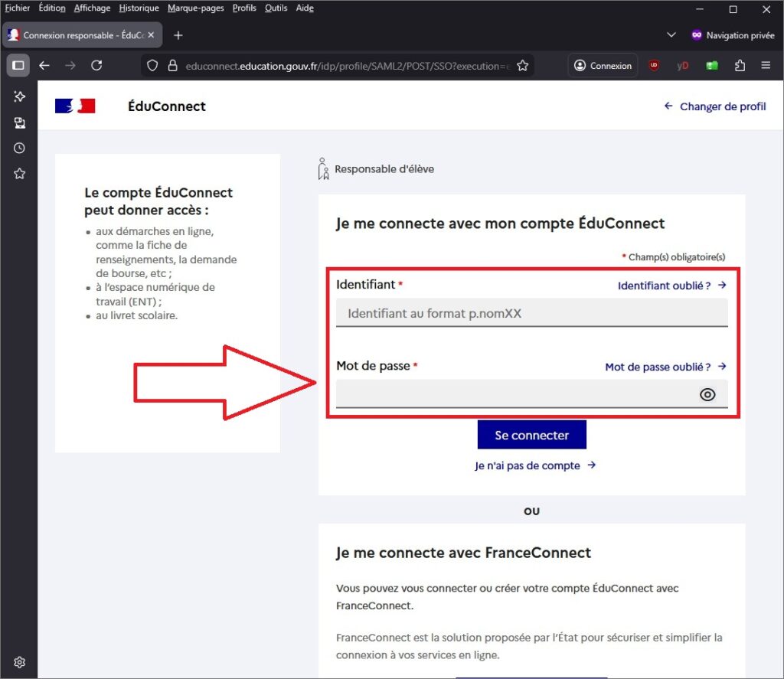784x679 pixels.
Task: Click Changer de profil link
Action: pyautogui.click(x=715, y=106)
